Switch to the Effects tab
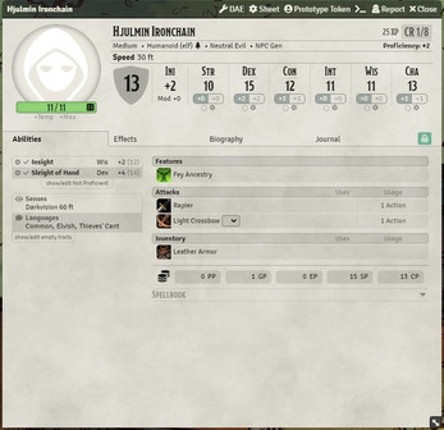The image size is (444, 430). point(125,139)
